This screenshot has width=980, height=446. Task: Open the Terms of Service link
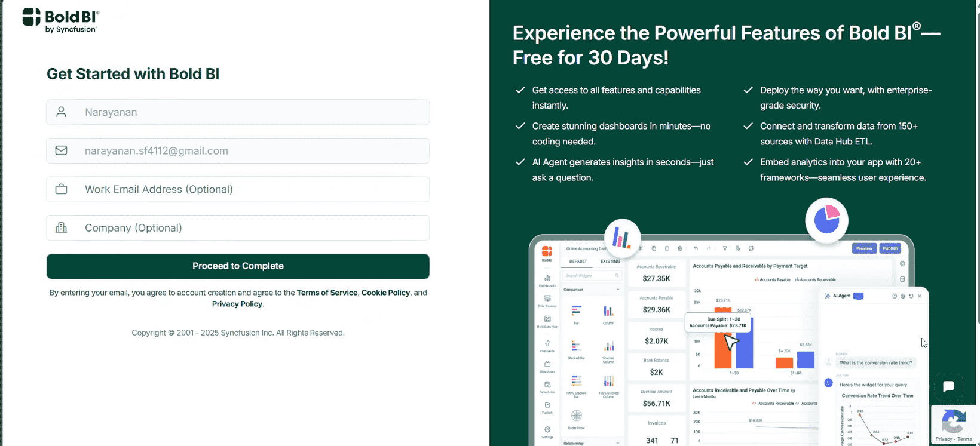point(327,293)
